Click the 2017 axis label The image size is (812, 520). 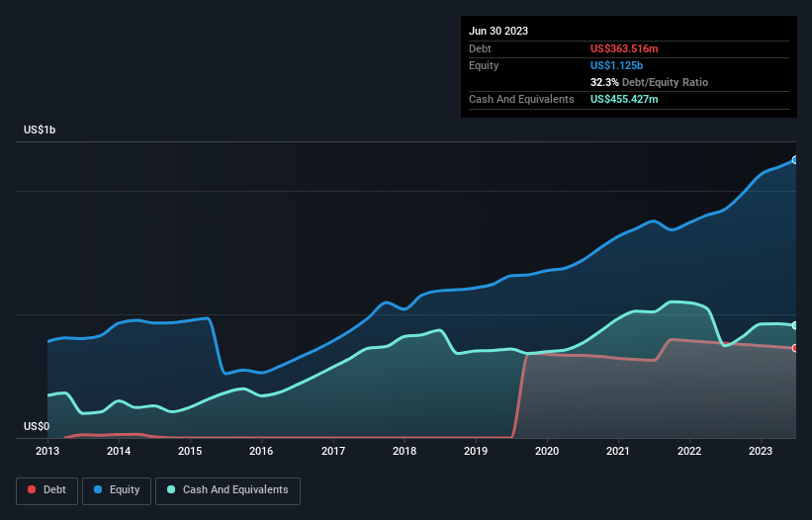333,451
